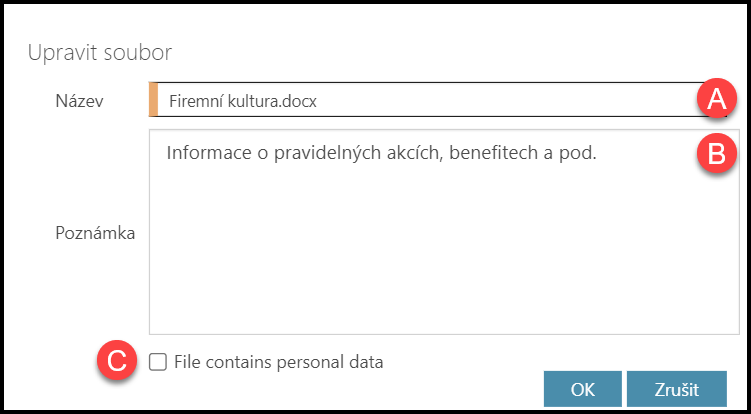Click the 'File contains personal data' label text
Image resolution: width=751 pixels, height=414 pixels.
(278, 362)
